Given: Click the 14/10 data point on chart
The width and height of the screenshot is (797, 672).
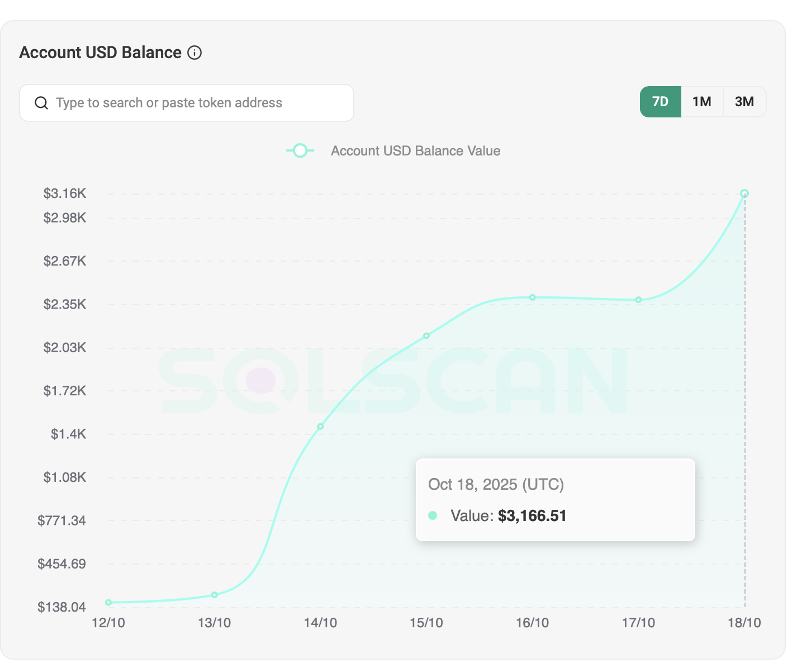Looking at the screenshot, I should tap(320, 427).
